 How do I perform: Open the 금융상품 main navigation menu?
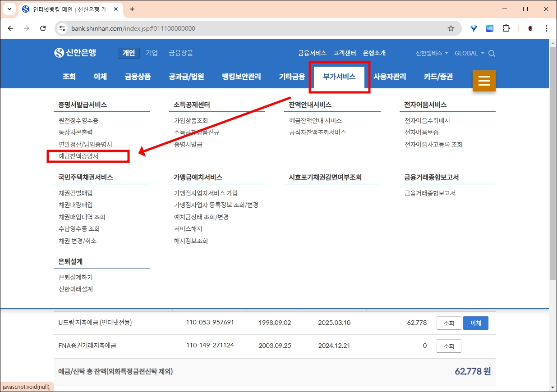[x=138, y=77]
